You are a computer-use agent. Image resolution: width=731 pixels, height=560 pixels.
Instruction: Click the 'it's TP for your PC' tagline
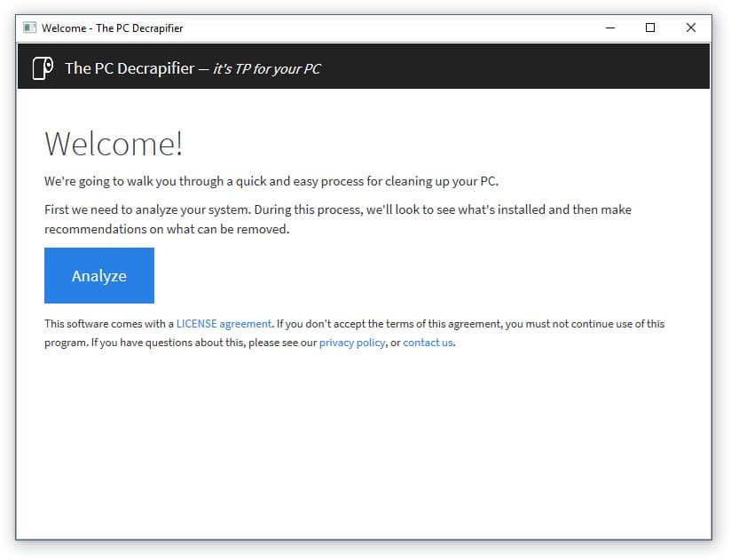pyautogui.click(x=267, y=69)
